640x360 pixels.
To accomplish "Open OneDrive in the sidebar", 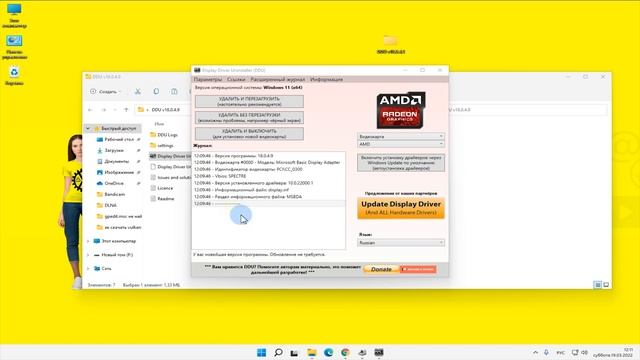I will coord(115,184).
